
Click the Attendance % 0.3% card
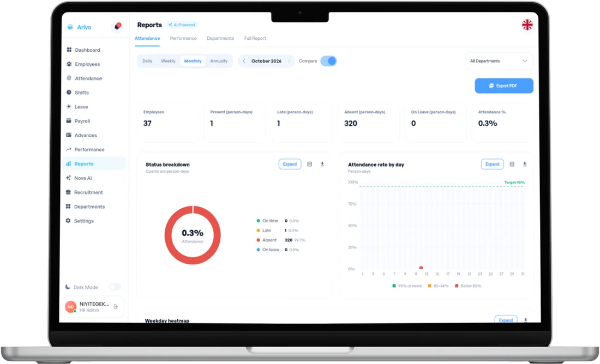click(502, 123)
